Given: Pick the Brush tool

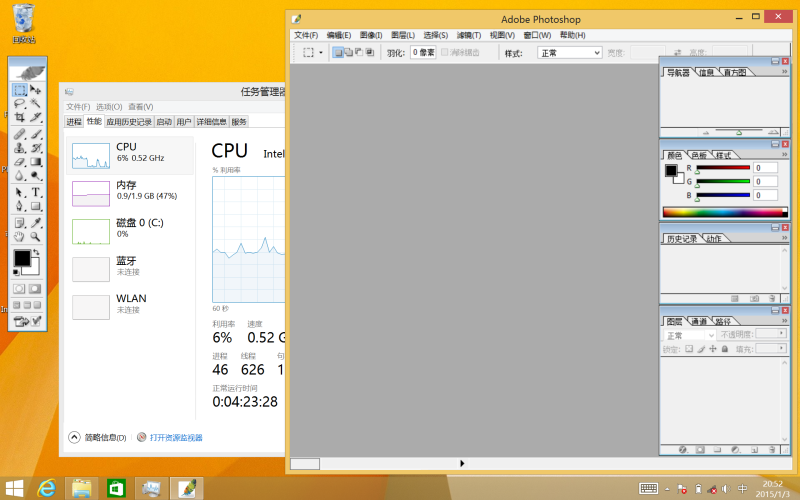Looking at the screenshot, I should click(x=35, y=134).
